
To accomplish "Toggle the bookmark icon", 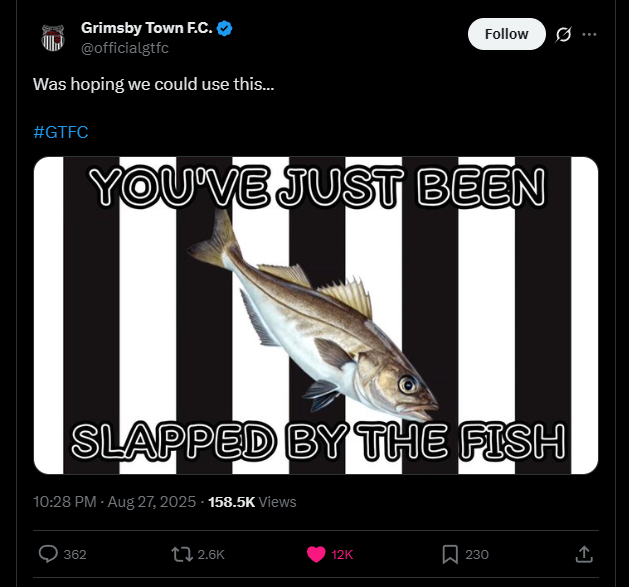I will (x=450, y=554).
